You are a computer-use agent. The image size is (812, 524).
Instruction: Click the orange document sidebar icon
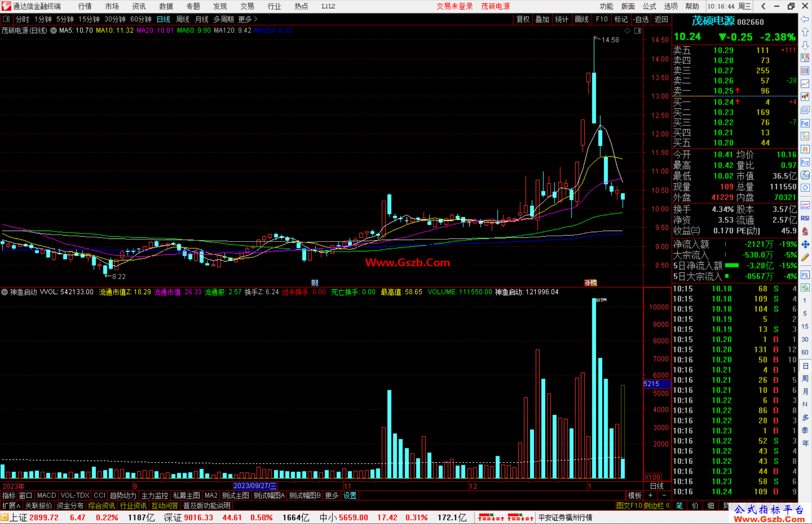click(x=805, y=149)
